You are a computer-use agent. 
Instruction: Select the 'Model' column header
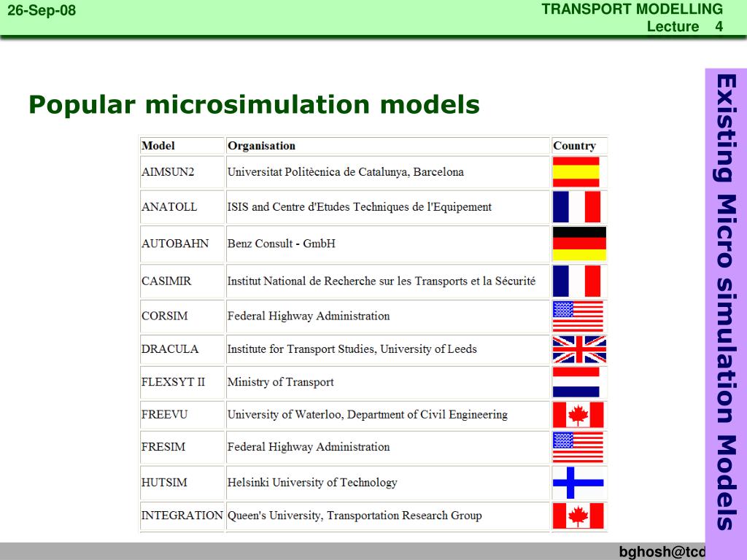click(182, 146)
